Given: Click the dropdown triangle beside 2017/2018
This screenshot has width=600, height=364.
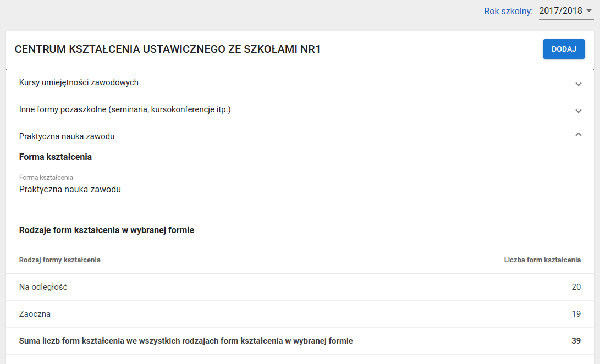Looking at the screenshot, I should click(x=588, y=10).
